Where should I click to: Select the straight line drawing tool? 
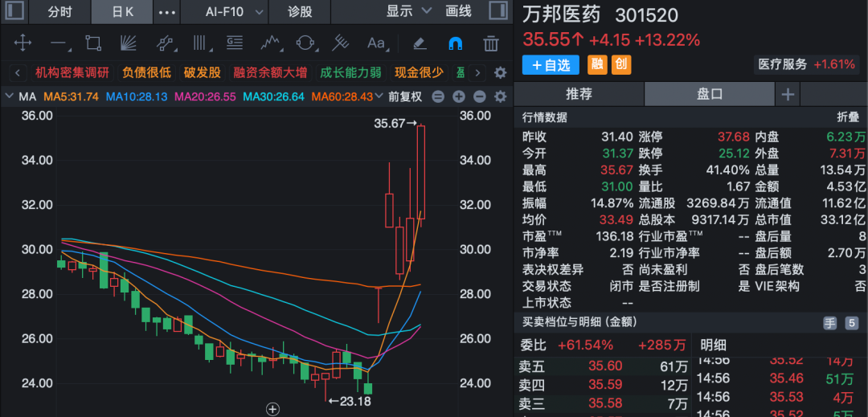click(x=58, y=43)
